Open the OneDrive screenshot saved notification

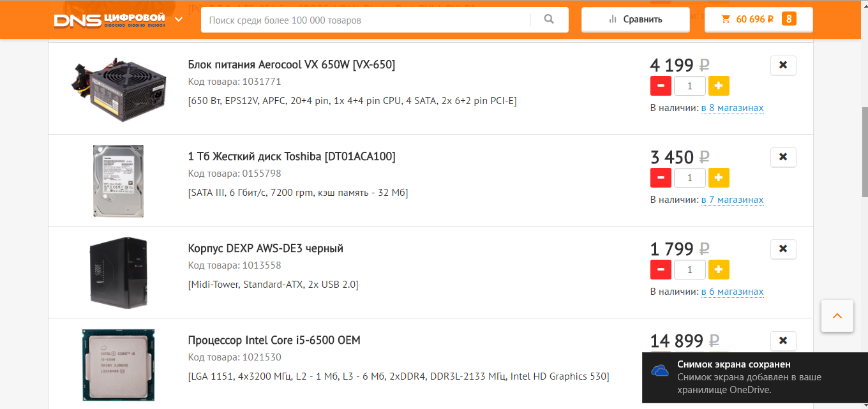(755, 377)
